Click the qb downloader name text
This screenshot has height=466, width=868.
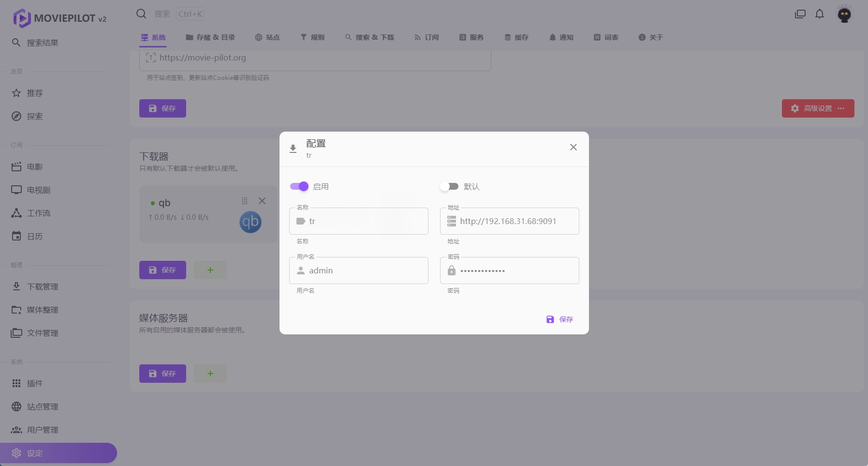click(x=164, y=203)
